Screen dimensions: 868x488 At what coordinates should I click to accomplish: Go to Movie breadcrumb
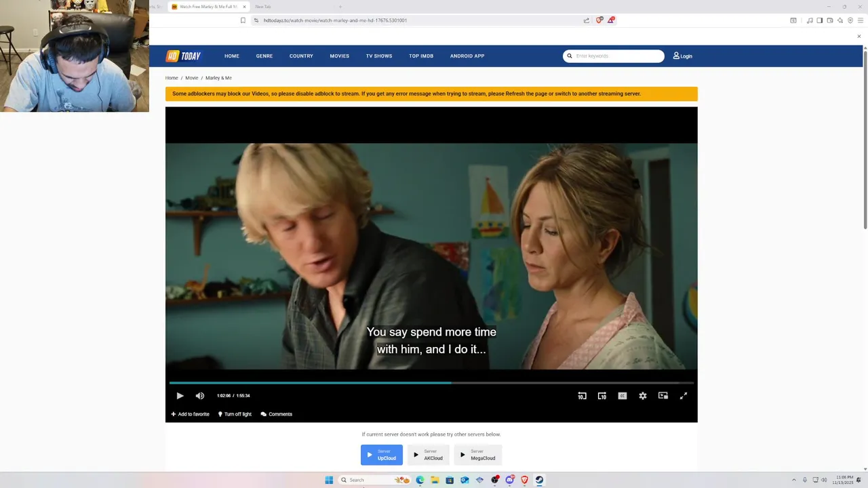(x=192, y=78)
